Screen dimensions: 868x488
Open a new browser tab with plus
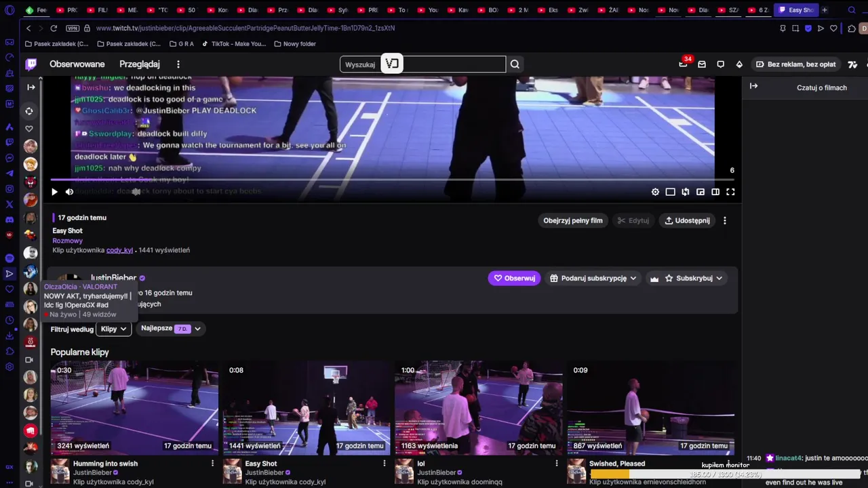[x=825, y=10]
